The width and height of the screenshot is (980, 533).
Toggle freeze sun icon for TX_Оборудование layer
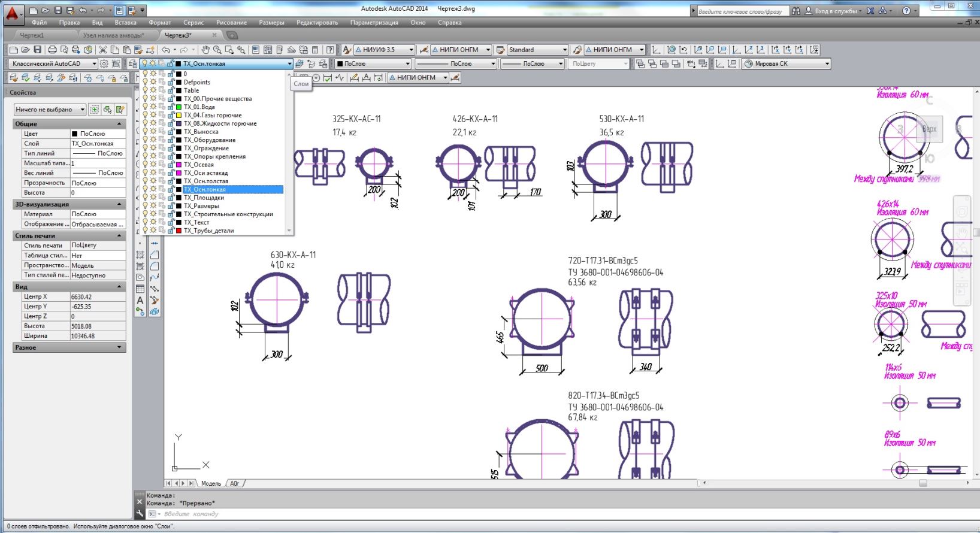[x=153, y=140]
